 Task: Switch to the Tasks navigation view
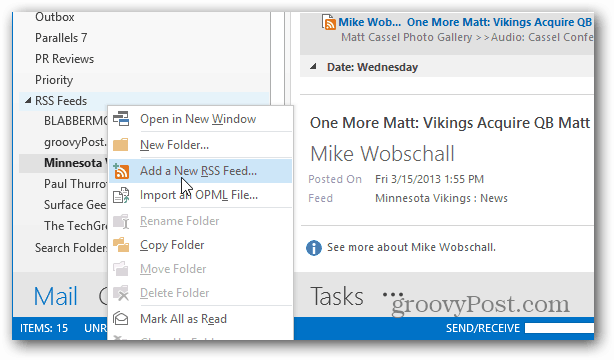[x=337, y=296]
